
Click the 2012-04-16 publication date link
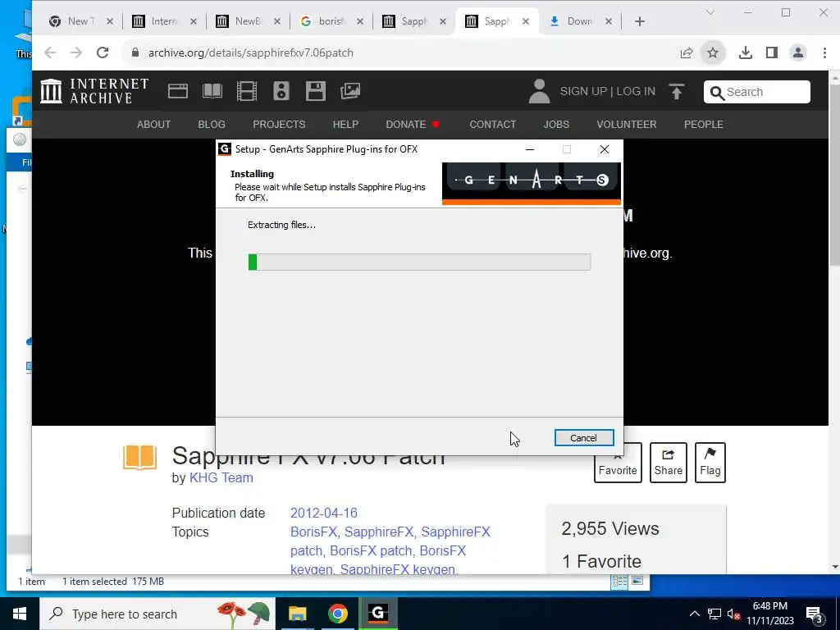[x=323, y=513]
